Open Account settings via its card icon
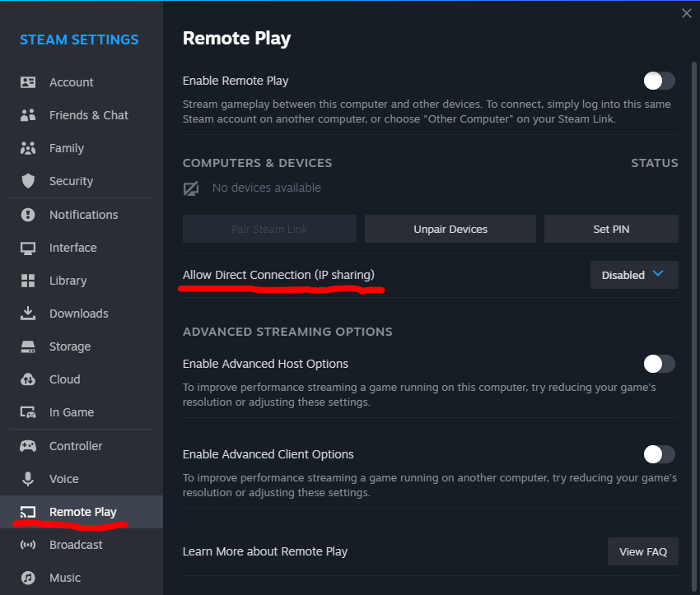 (28, 82)
